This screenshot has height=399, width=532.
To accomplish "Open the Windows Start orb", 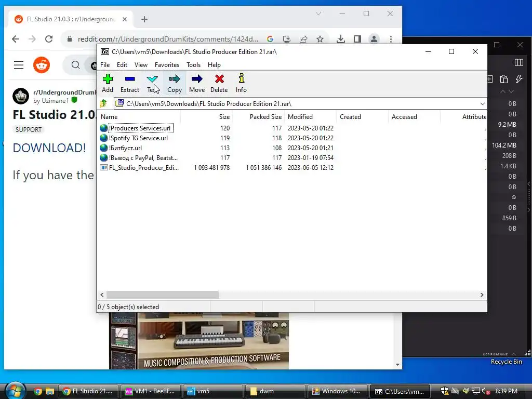I will tap(15, 390).
